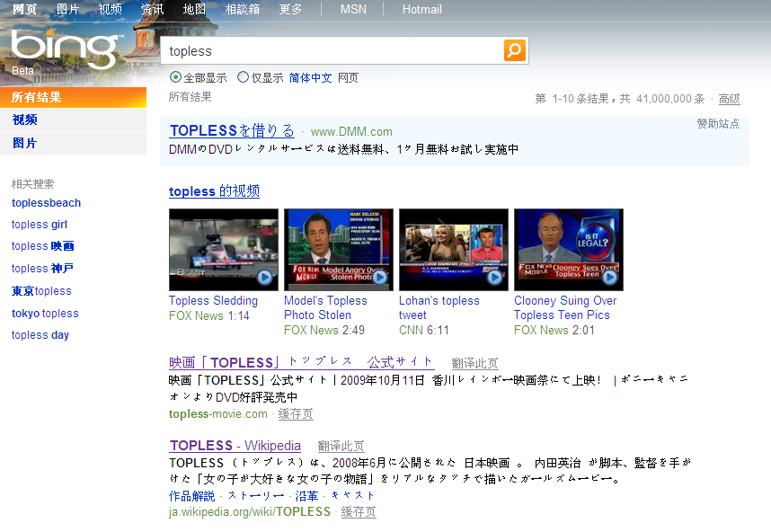Play the Clooney Suing Over video
This screenshot has height=532, width=771.
[x=610, y=278]
